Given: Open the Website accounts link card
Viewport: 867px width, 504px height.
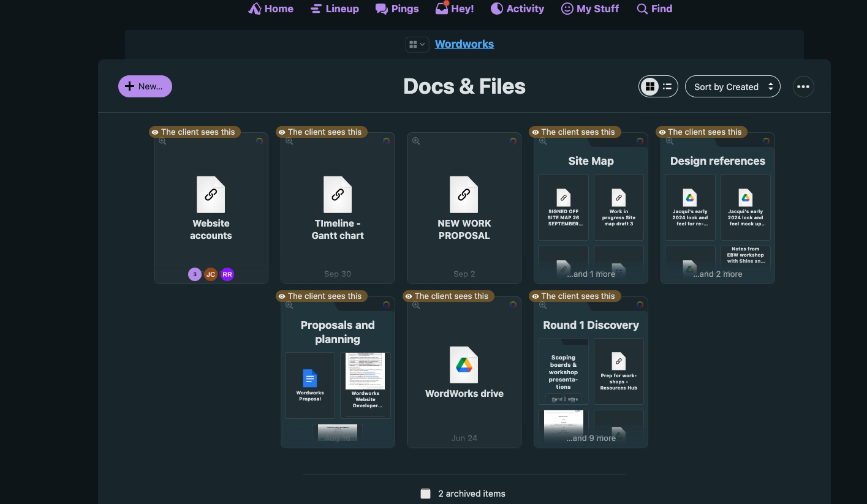Looking at the screenshot, I should pyautogui.click(x=211, y=208).
